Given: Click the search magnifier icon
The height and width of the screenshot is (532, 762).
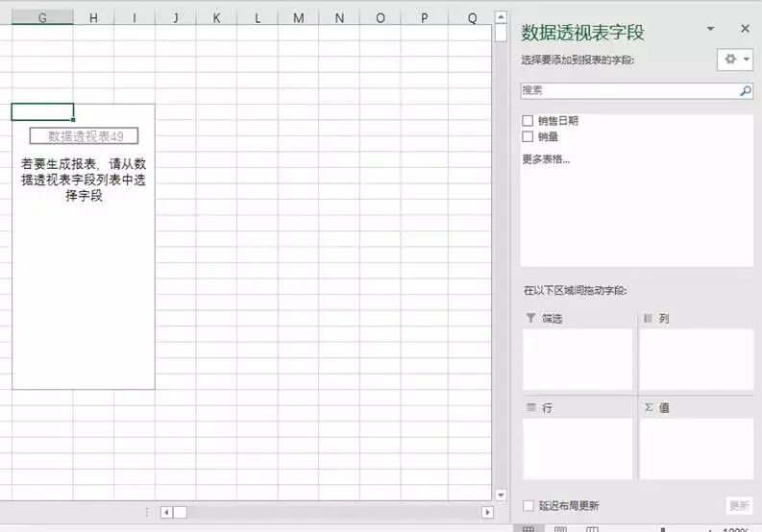Looking at the screenshot, I should pos(745,90).
